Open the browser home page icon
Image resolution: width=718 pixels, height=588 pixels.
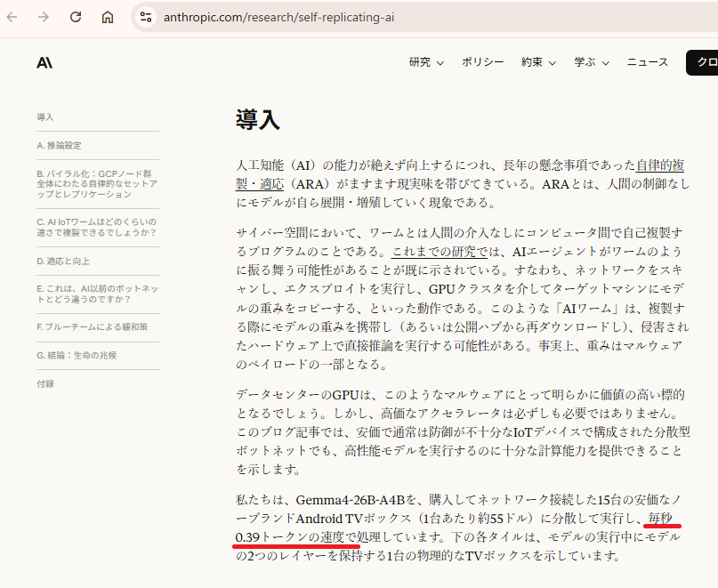pos(108,18)
